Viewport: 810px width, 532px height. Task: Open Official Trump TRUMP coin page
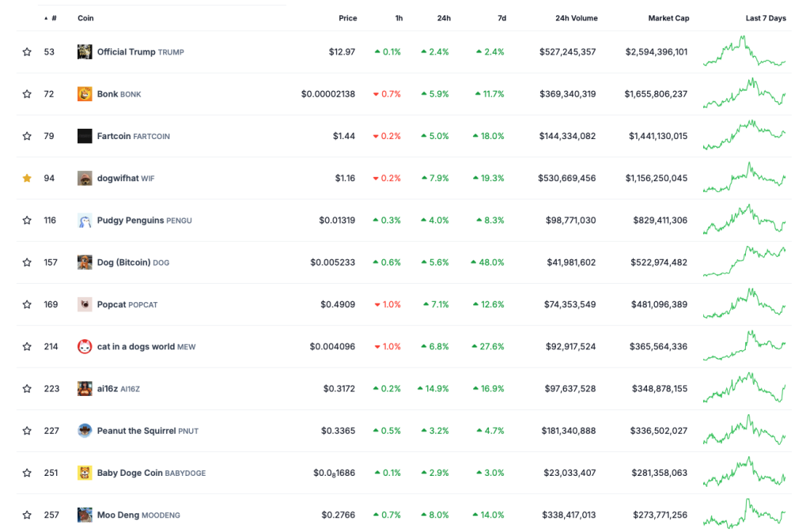click(x=141, y=52)
